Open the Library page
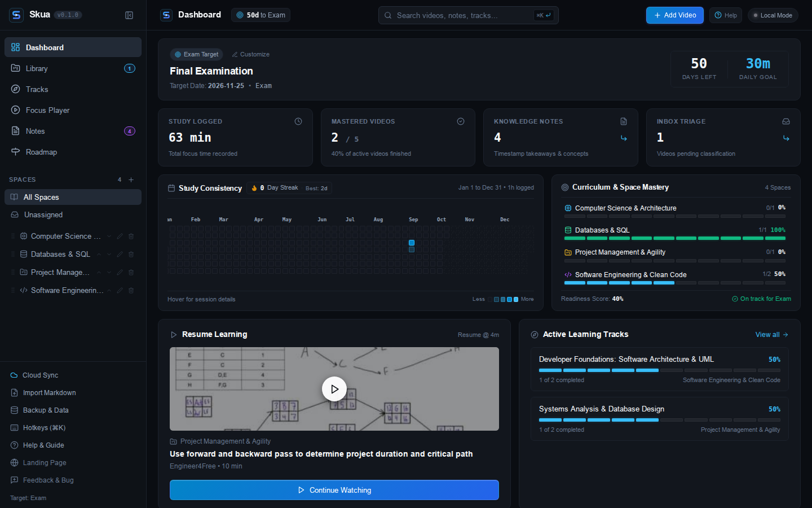 (x=73, y=68)
